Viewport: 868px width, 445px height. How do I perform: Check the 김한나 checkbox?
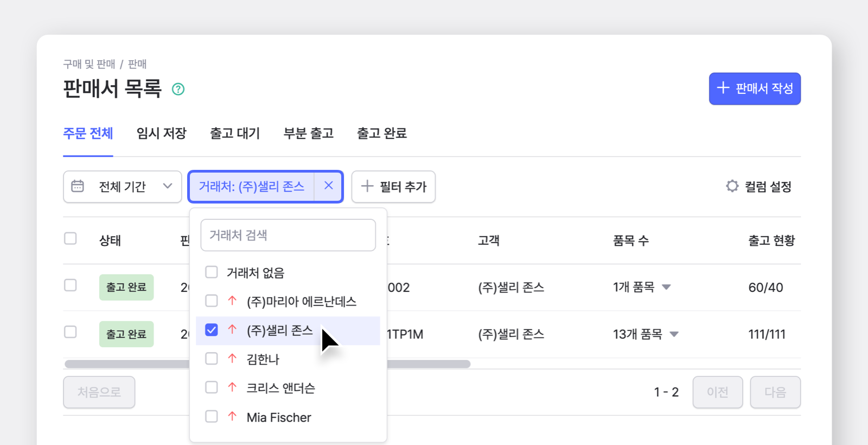(212, 358)
